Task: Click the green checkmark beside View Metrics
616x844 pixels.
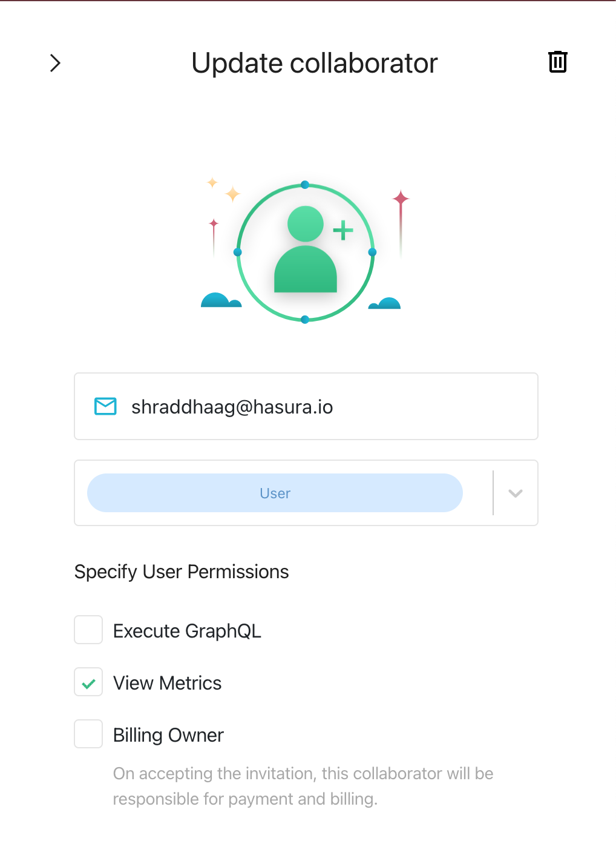Action: click(88, 682)
